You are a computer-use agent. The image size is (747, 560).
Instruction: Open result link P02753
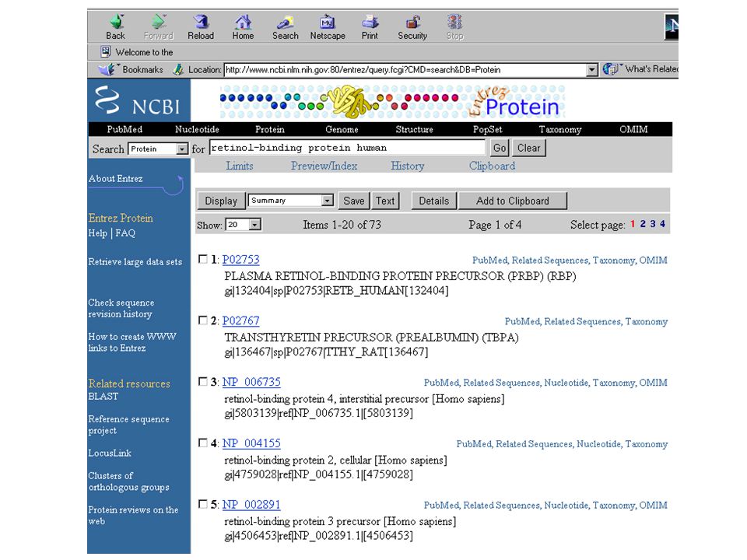[x=240, y=260]
